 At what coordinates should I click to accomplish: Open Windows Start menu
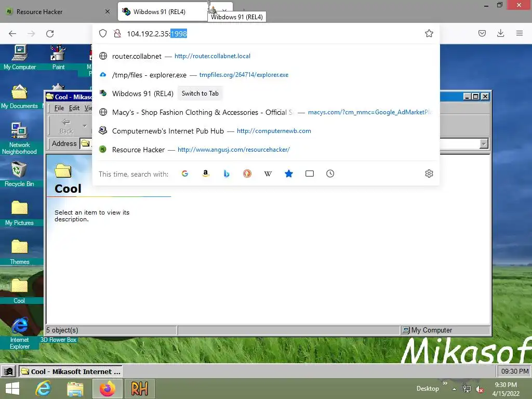tap(12, 389)
